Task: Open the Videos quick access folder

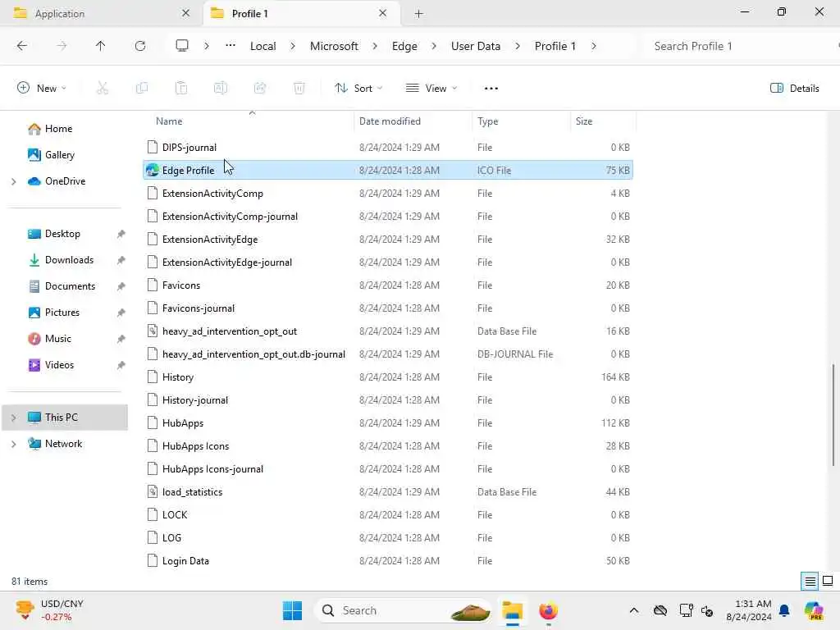Action: point(59,365)
